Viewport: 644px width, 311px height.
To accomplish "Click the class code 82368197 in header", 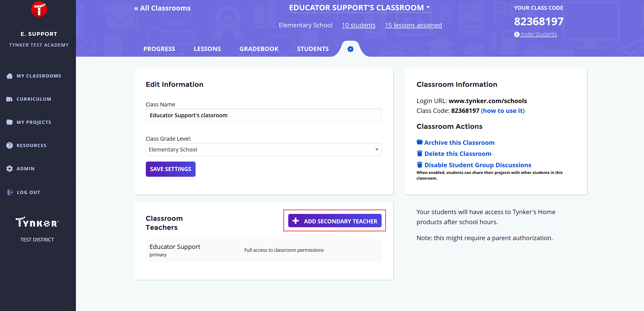I will [x=539, y=21].
